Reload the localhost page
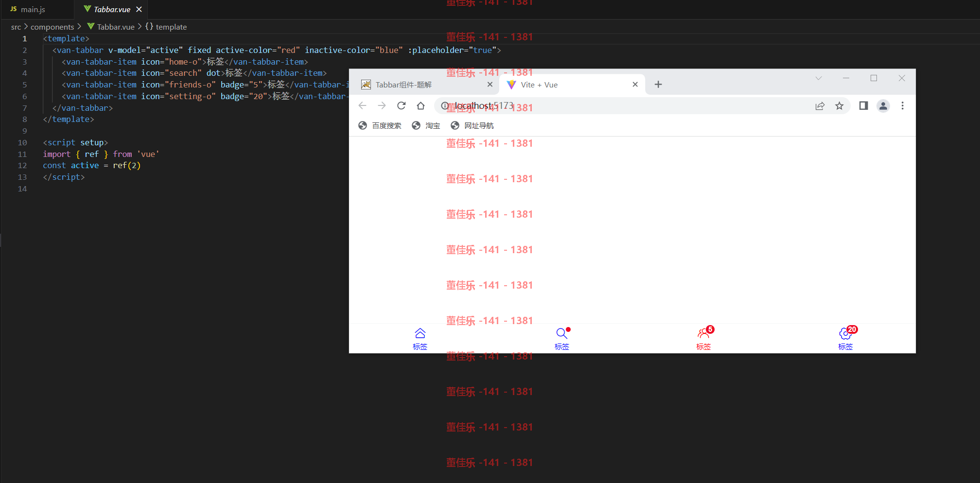This screenshot has height=483, width=980. tap(401, 105)
